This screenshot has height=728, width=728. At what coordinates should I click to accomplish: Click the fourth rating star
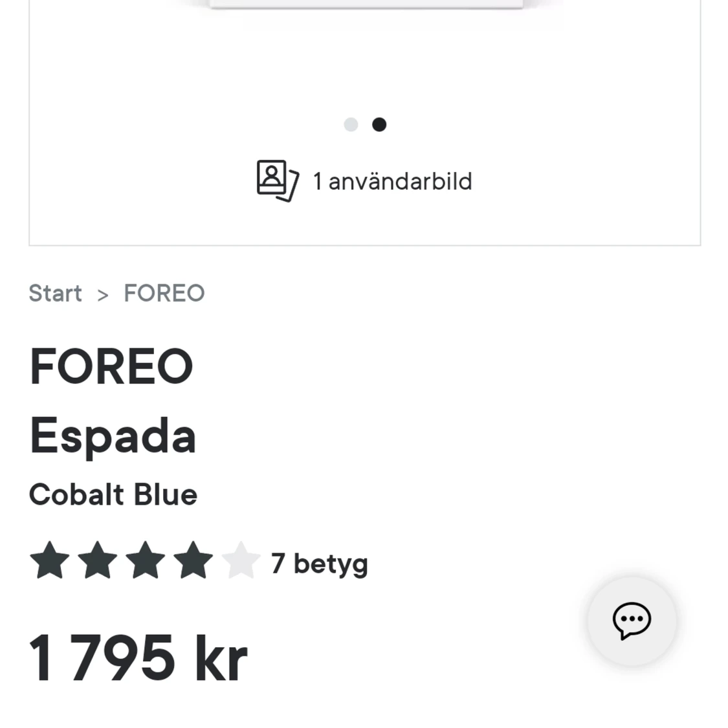point(193,560)
